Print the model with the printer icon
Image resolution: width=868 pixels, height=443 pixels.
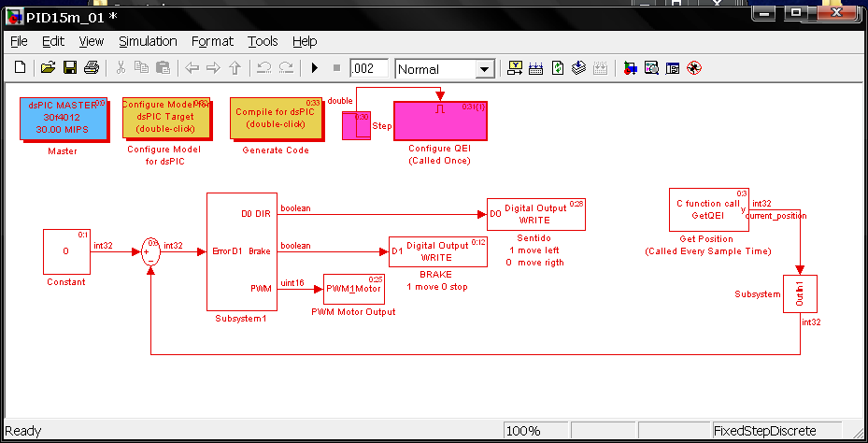coord(92,68)
